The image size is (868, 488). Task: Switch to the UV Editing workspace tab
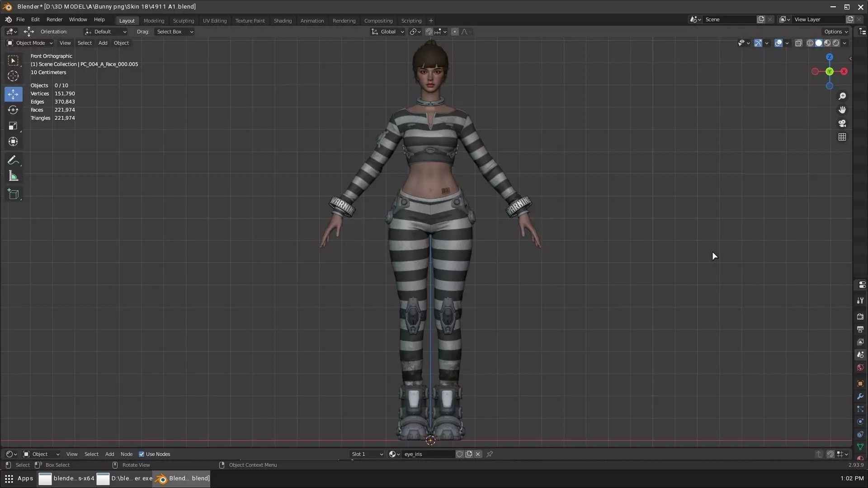(x=215, y=21)
